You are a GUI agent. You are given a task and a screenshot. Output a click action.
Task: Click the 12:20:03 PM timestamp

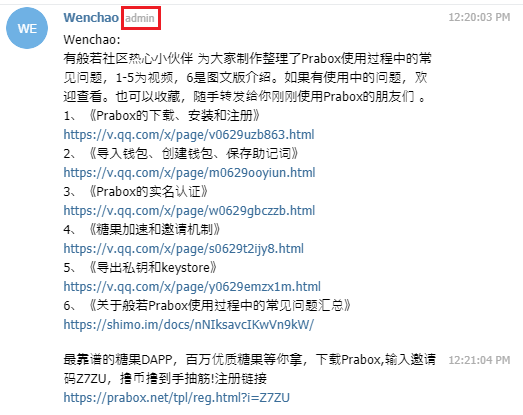[x=479, y=17]
